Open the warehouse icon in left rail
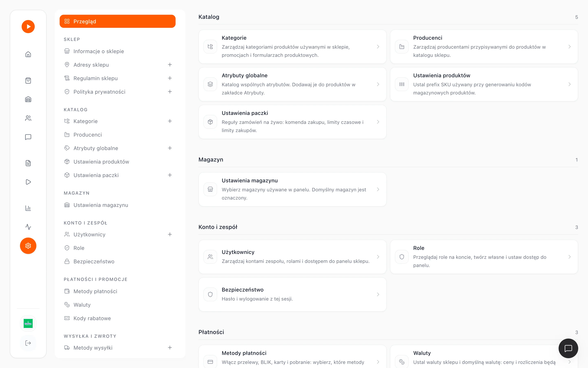The height and width of the screenshot is (368, 588). tap(28, 99)
